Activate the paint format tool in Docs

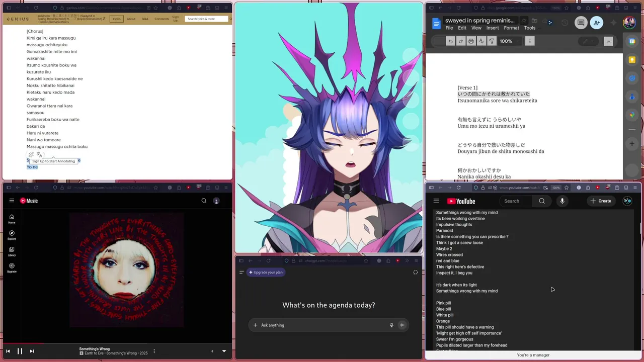click(x=492, y=41)
